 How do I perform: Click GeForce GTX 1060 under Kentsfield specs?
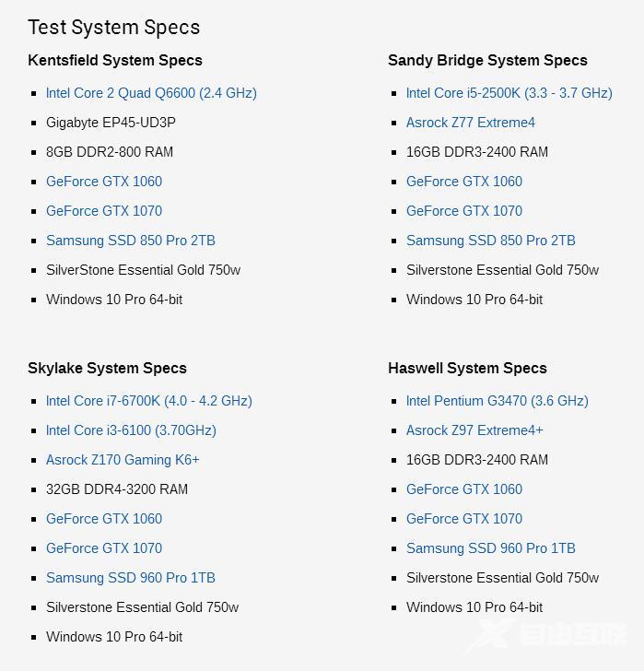click(x=104, y=182)
